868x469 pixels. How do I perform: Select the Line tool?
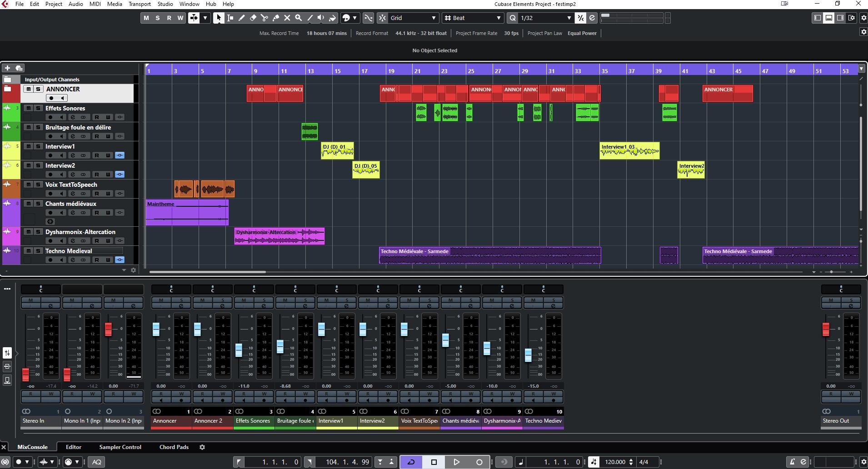tap(310, 18)
